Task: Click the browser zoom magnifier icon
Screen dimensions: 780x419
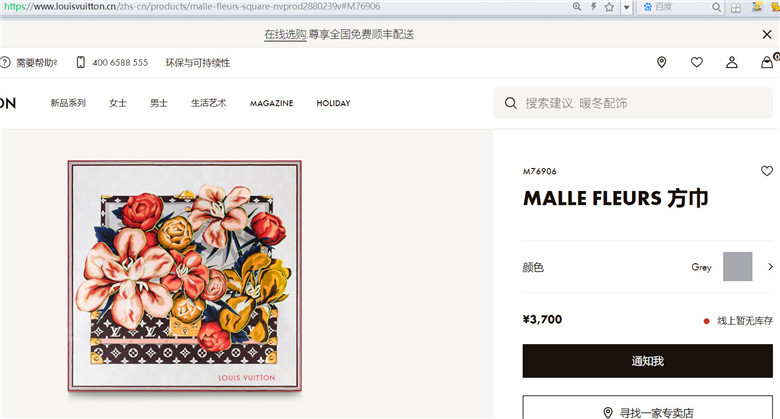Action: (577, 6)
